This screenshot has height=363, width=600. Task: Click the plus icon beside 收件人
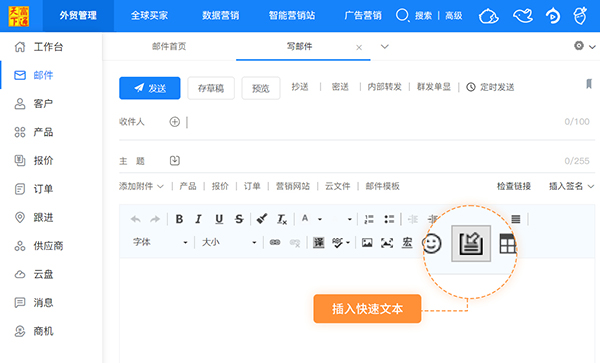coord(174,122)
